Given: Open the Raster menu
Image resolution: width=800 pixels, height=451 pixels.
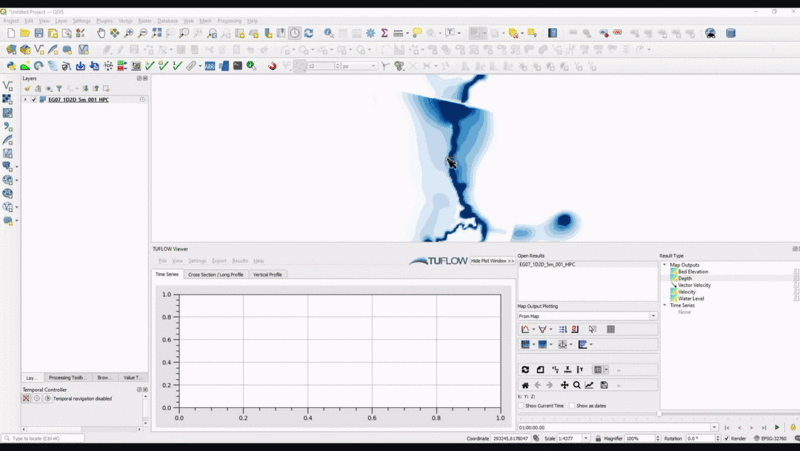Looking at the screenshot, I should pyautogui.click(x=145, y=20).
